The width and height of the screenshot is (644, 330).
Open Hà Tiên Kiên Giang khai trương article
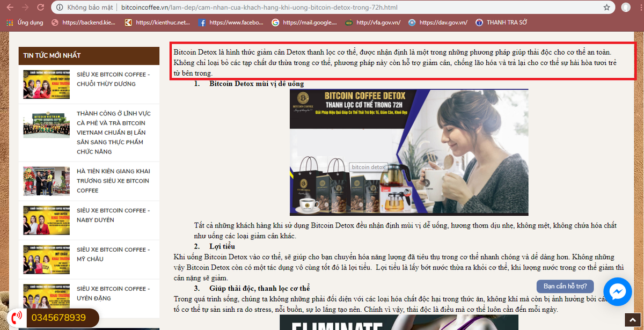point(113,181)
